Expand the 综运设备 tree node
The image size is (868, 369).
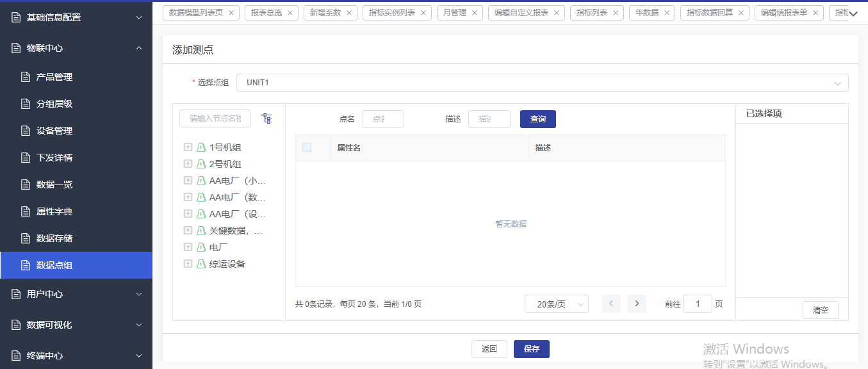(x=188, y=264)
